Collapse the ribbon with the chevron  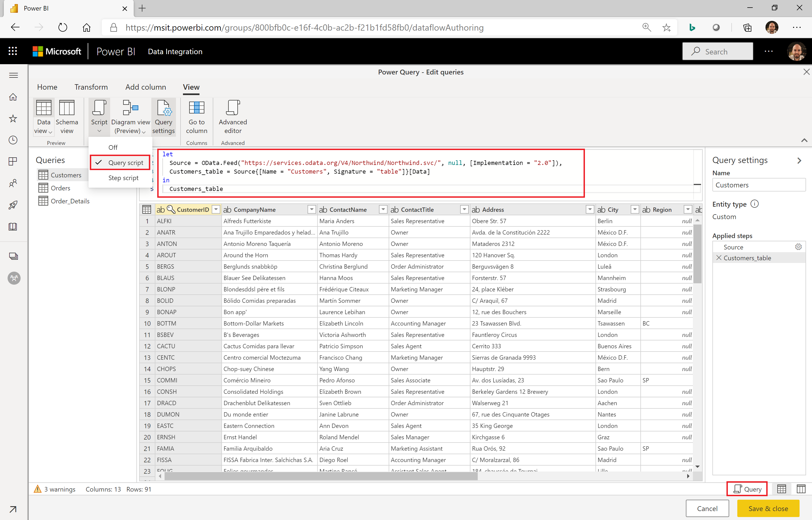[x=804, y=140]
